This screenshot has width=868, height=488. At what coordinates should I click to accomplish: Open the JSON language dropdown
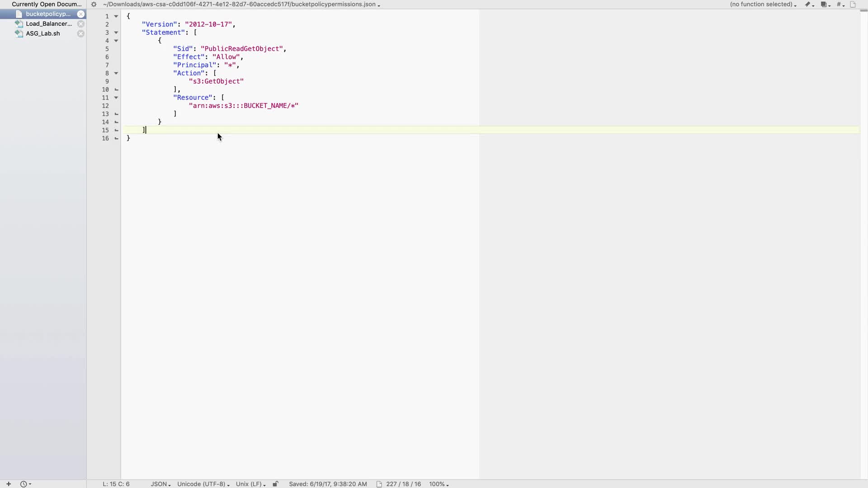coord(160,484)
